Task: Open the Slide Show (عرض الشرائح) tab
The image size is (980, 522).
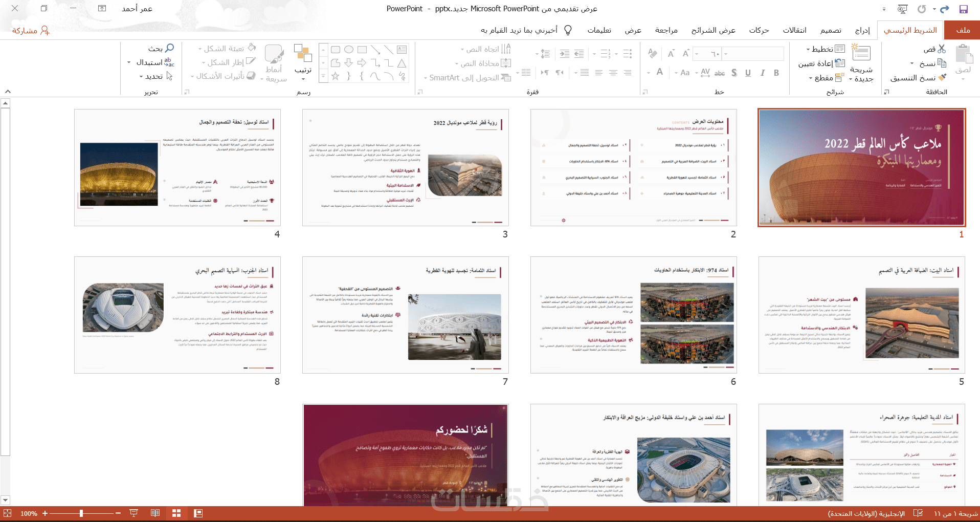Action: (x=713, y=30)
